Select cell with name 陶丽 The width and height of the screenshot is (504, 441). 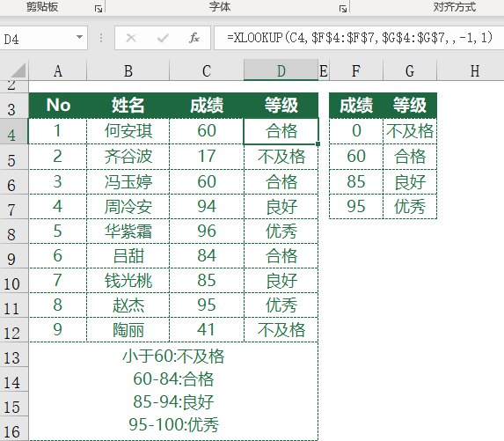coord(128,330)
